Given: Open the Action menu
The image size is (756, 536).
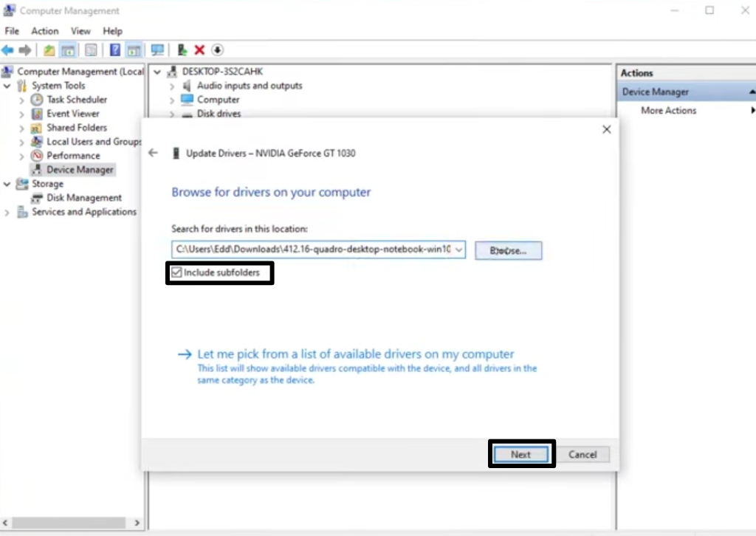Looking at the screenshot, I should [45, 31].
